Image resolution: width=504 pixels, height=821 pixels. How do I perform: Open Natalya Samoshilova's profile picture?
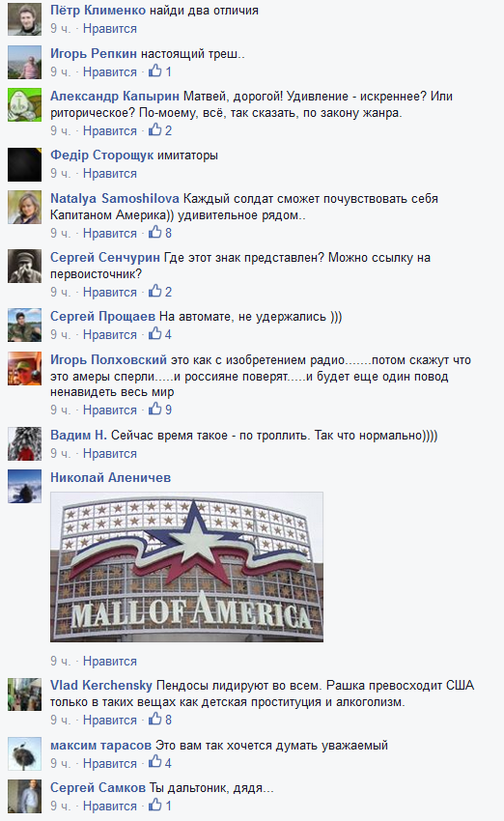[x=24, y=208]
